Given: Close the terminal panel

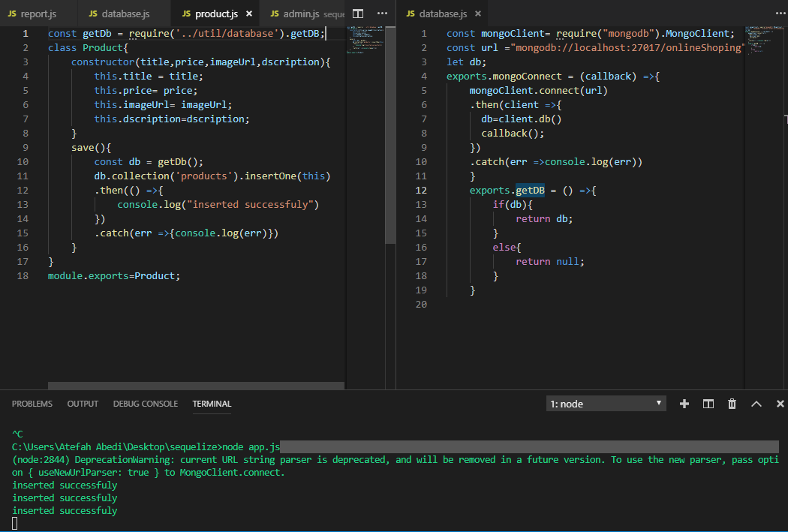Looking at the screenshot, I should (780, 404).
